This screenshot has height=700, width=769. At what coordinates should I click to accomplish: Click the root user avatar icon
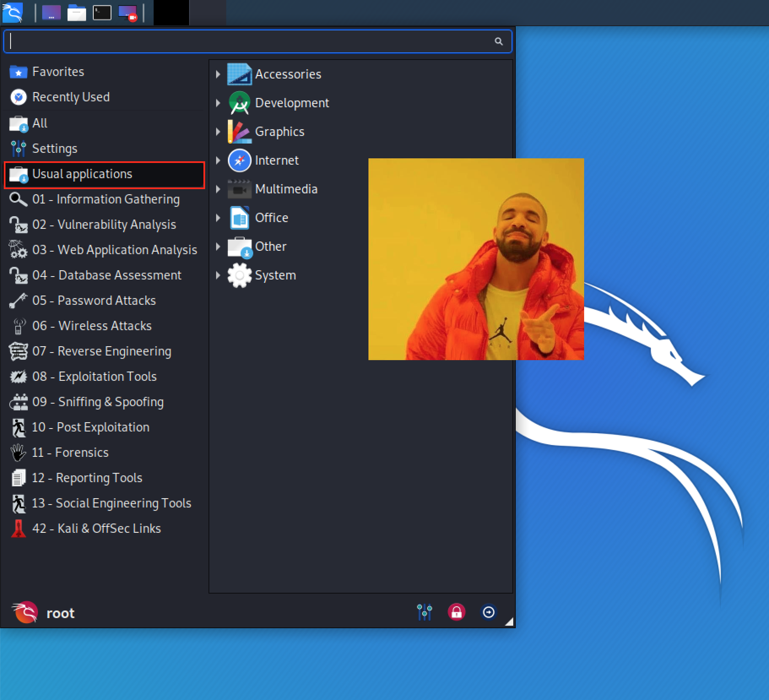click(25, 612)
